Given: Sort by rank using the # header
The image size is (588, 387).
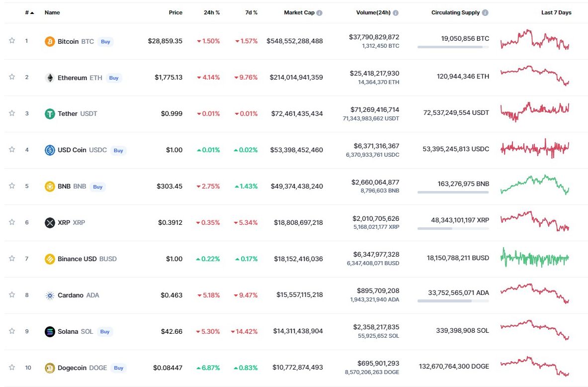Looking at the screenshot, I should point(29,13).
